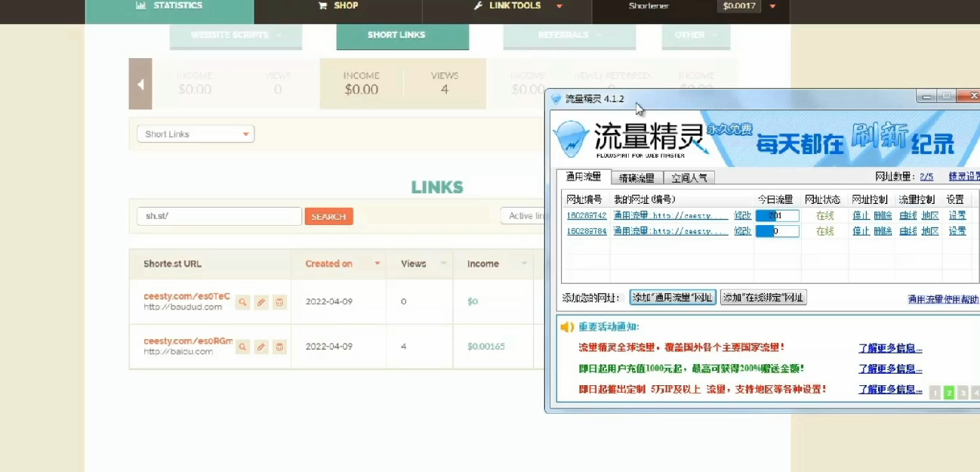Click the traffic progress bar showing 201

[x=777, y=216]
